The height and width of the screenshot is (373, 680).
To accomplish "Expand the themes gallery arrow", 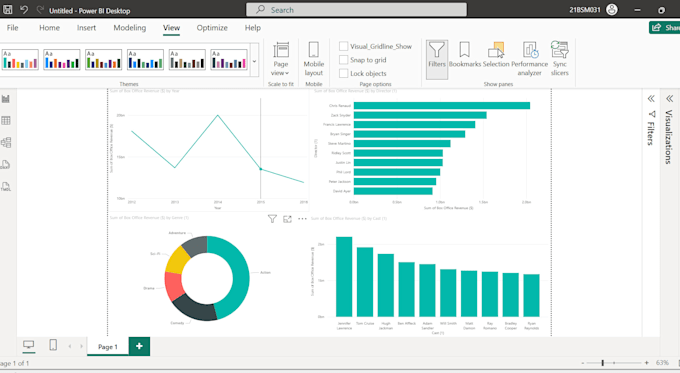I will [x=255, y=61].
